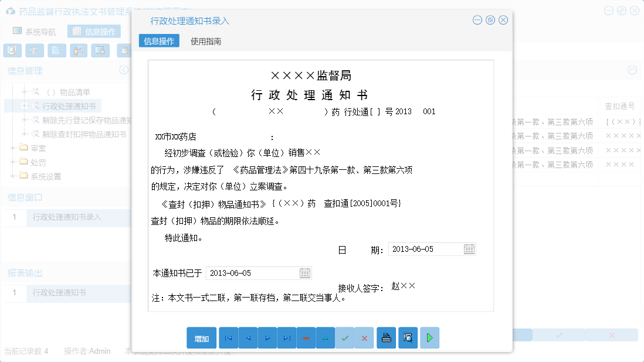The height and width of the screenshot is (362, 644).
Task: Confirm changes with the green check icon
Action: click(x=345, y=338)
